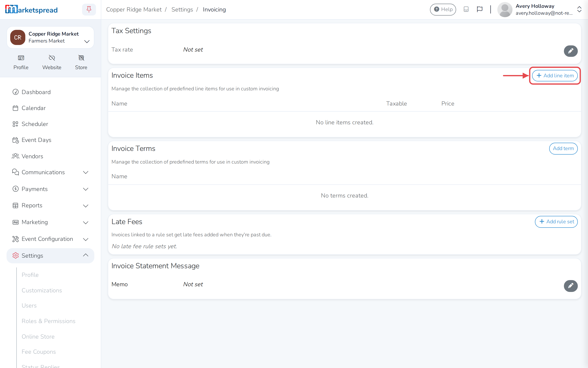Open Scheduler in sidebar
This screenshot has height=368, width=588.
(50, 124)
